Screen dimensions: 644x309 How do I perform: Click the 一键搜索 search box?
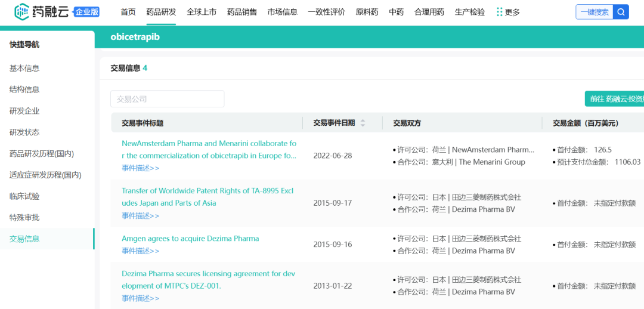(594, 12)
